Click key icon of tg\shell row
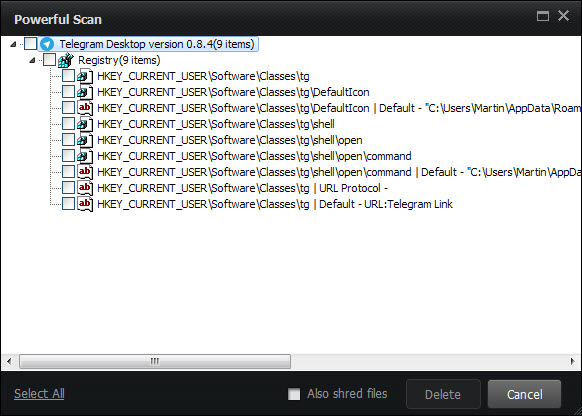Viewport: 582px width, 416px height. 85,124
